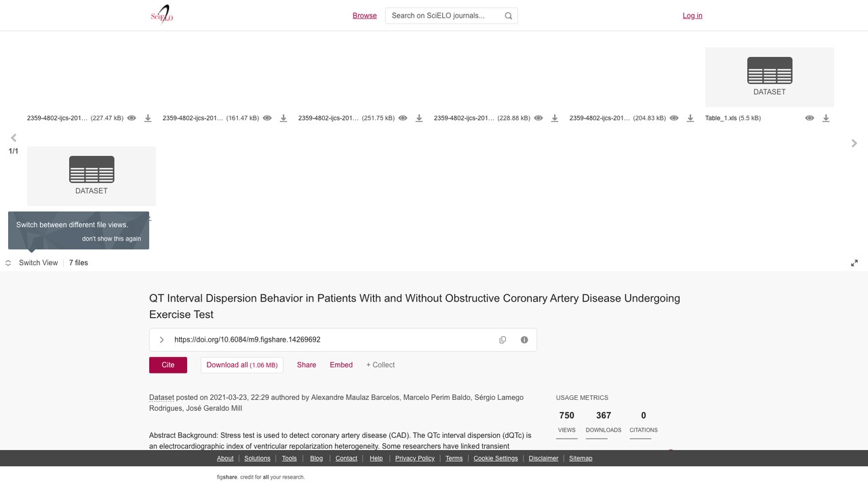This screenshot has width=868, height=488.
Task: Show DOI info via the info icon
Action: point(524,340)
